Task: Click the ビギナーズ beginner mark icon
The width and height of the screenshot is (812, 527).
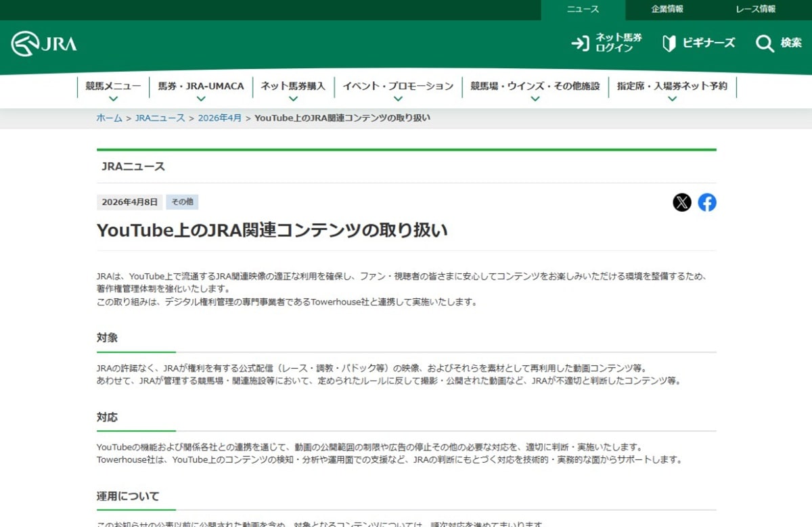Action: [x=669, y=44]
